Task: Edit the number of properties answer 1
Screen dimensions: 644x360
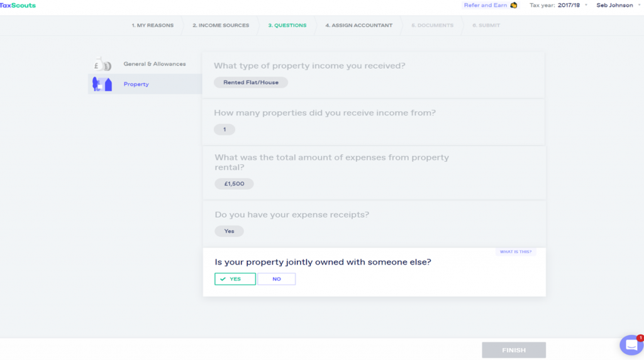Action: (x=225, y=129)
